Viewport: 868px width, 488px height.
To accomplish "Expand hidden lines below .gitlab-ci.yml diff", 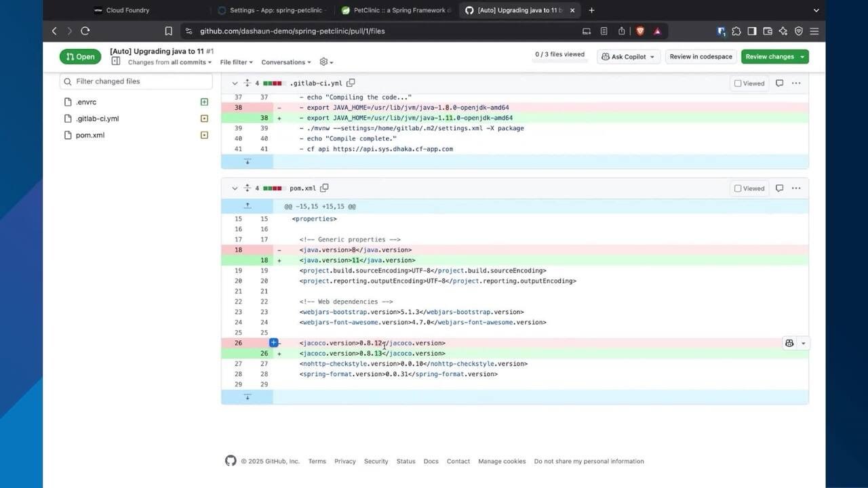I will (x=247, y=161).
